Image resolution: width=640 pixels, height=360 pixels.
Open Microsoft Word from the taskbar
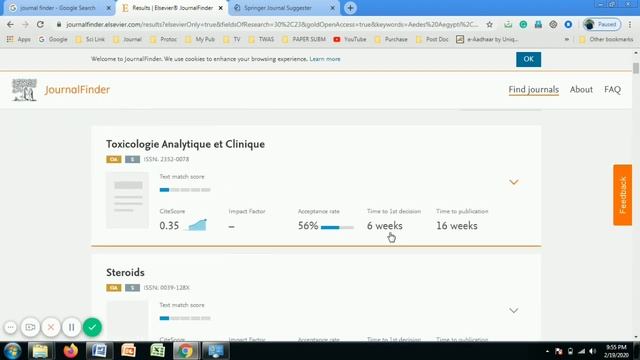[x=99, y=351]
